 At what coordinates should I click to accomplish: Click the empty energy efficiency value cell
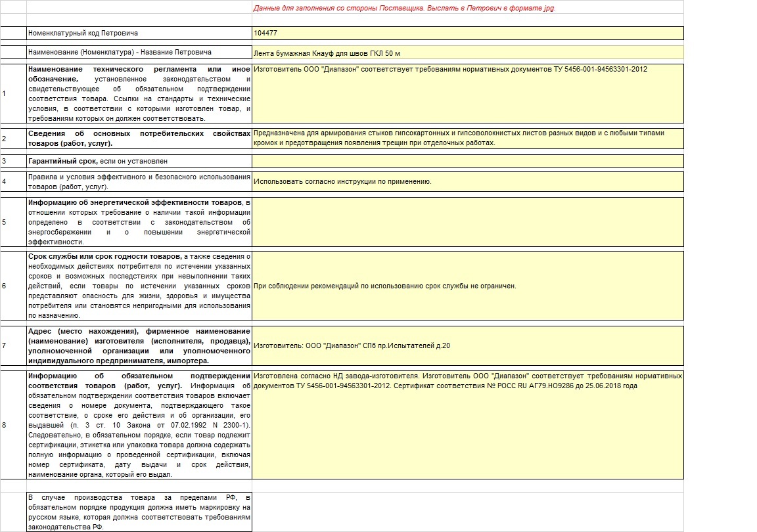(467, 222)
